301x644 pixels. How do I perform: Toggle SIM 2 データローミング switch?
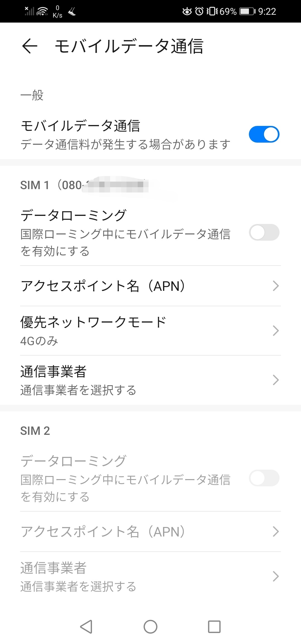(x=264, y=478)
